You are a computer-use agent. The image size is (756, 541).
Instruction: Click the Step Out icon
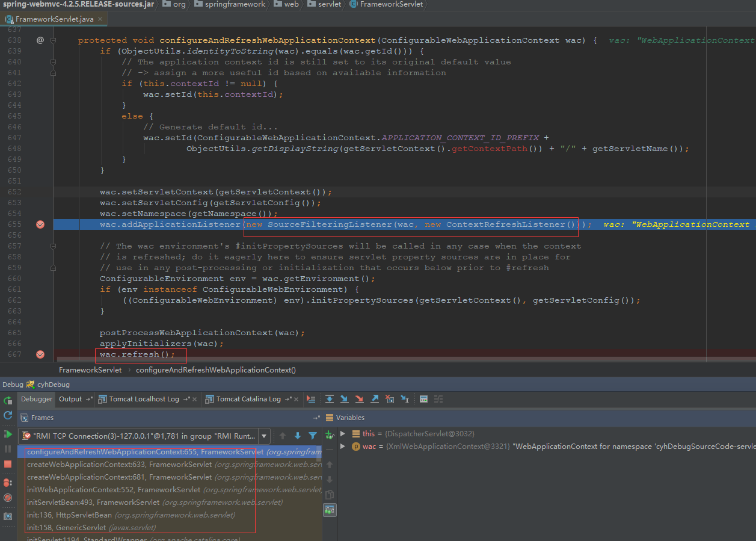click(x=374, y=399)
